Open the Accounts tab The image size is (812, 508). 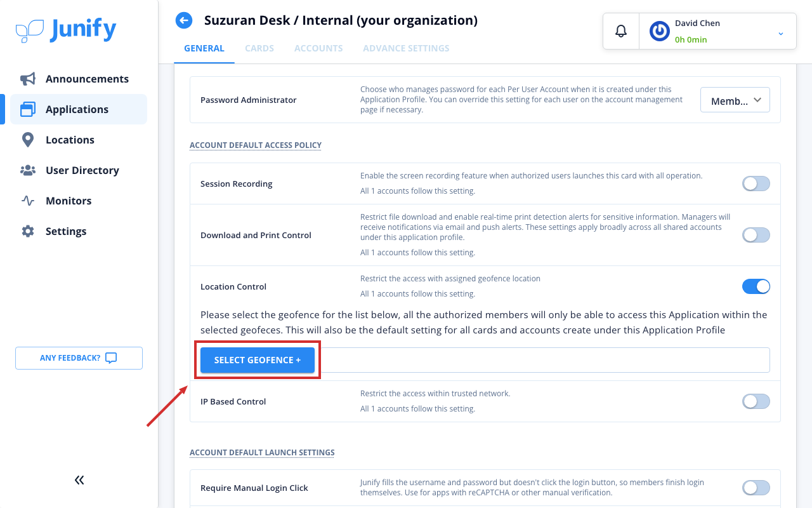tap(318, 48)
